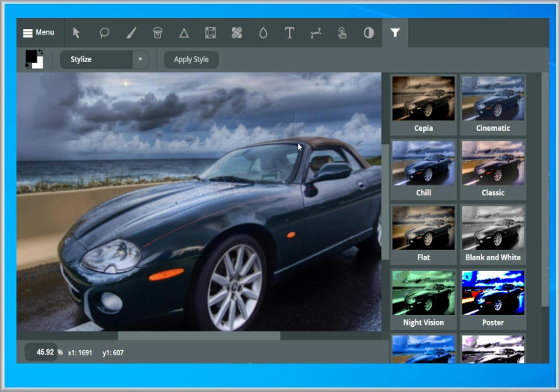The width and height of the screenshot is (560, 392).
Task: Select the paint bucket fill tool
Action: pyautogui.click(x=157, y=33)
